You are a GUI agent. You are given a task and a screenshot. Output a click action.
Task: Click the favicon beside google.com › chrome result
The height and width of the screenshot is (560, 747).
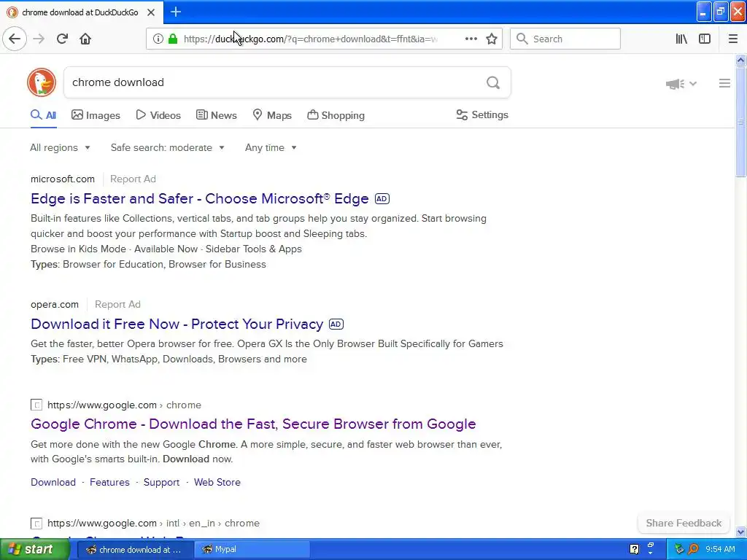point(36,405)
